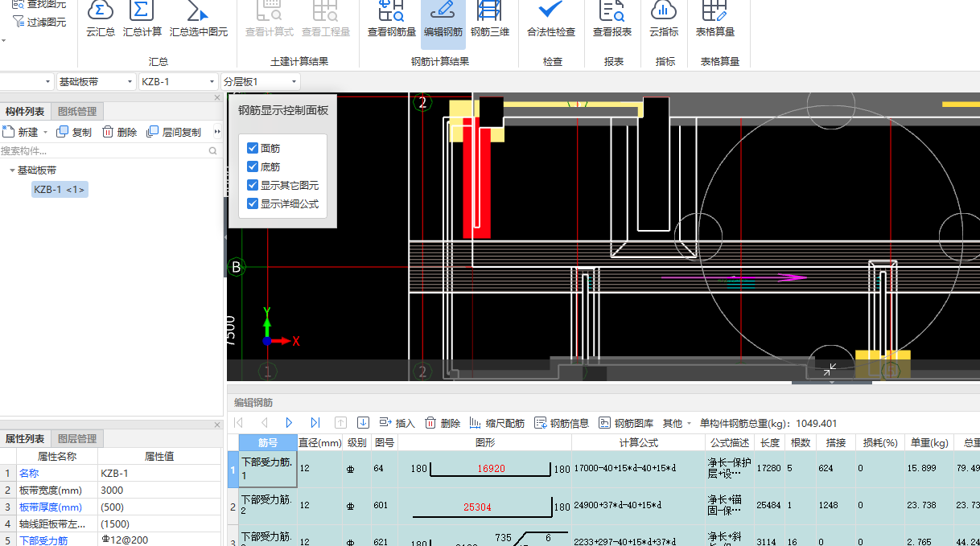The width and height of the screenshot is (980, 546).
Task: Close the component list panel
Action: point(216,97)
